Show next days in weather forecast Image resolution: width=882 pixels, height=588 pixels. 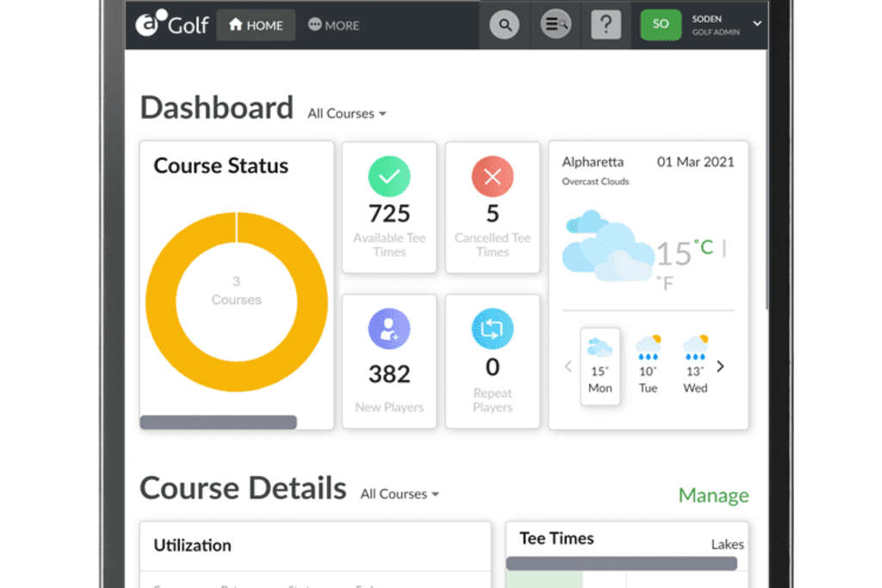point(721,367)
